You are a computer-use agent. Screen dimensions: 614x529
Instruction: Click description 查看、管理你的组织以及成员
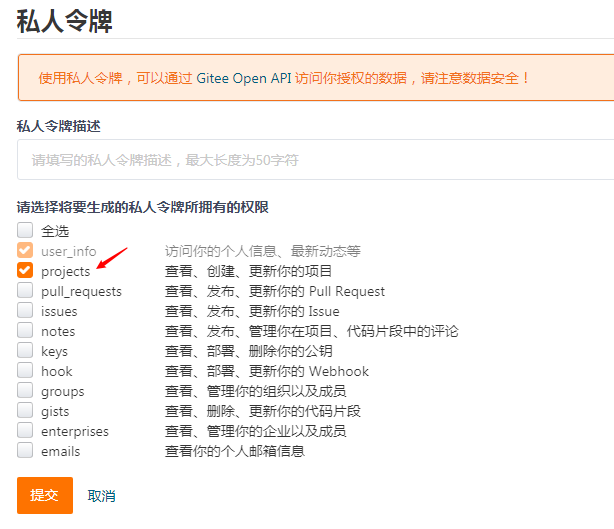[255, 391]
